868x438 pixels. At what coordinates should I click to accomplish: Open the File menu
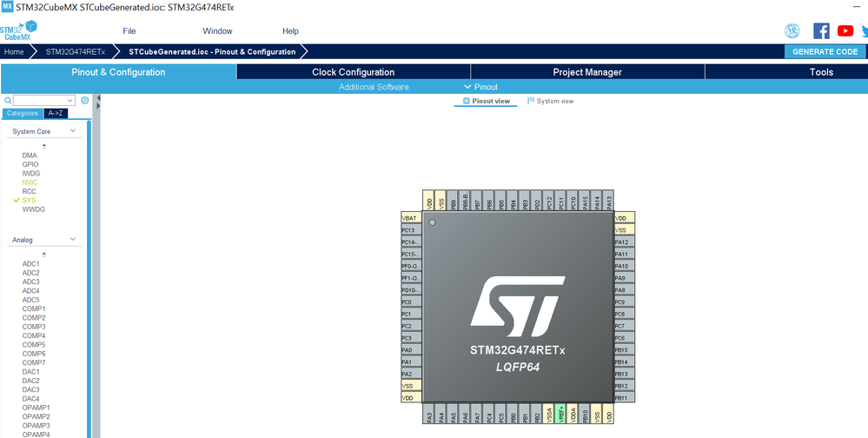point(129,31)
